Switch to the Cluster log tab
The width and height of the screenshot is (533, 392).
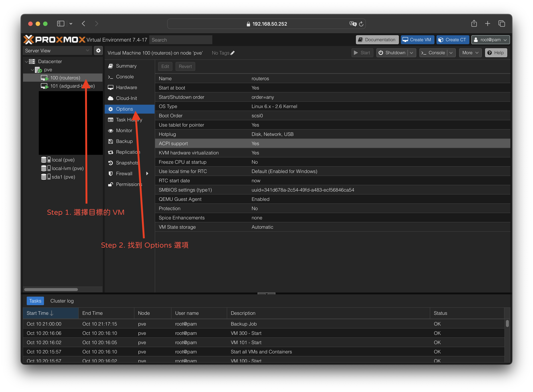(x=62, y=301)
